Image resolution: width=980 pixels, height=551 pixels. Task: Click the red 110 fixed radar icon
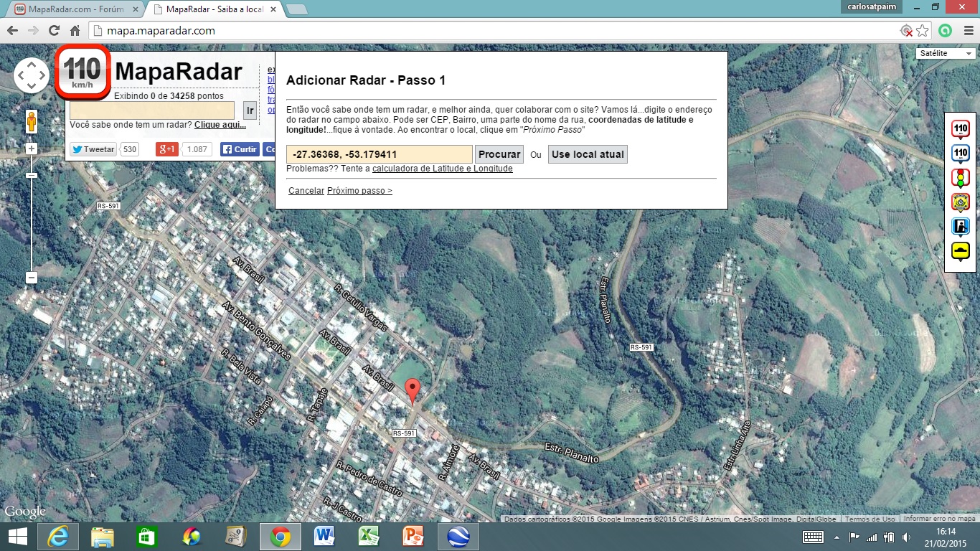pos(961,130)
